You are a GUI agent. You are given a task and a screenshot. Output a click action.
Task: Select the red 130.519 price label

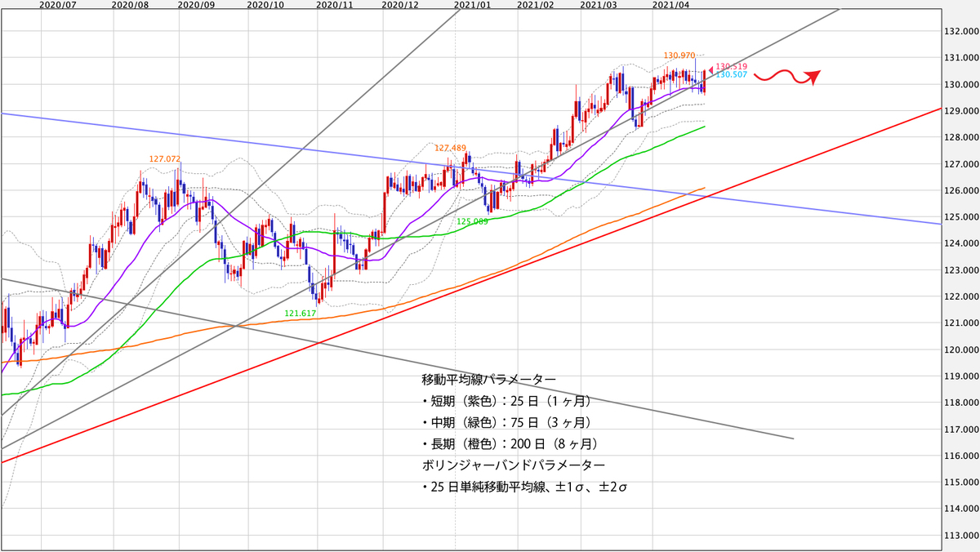coord(731,67)
